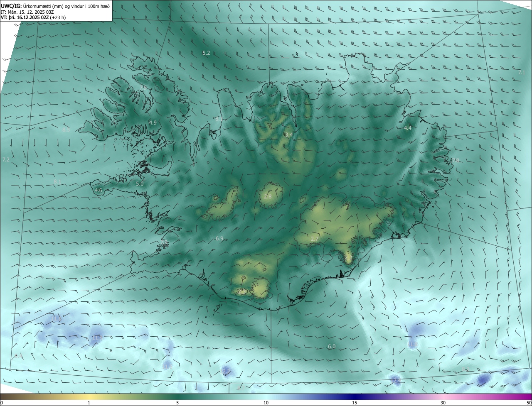Click the color scale tick labeled 0
Image resolution: width=532 pixels, height=406 pixels.
pyautogui.click(x=2, y=403)
